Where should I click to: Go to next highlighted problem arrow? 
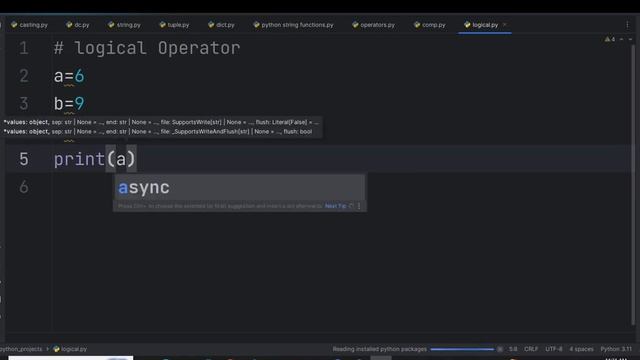(630, 39)
